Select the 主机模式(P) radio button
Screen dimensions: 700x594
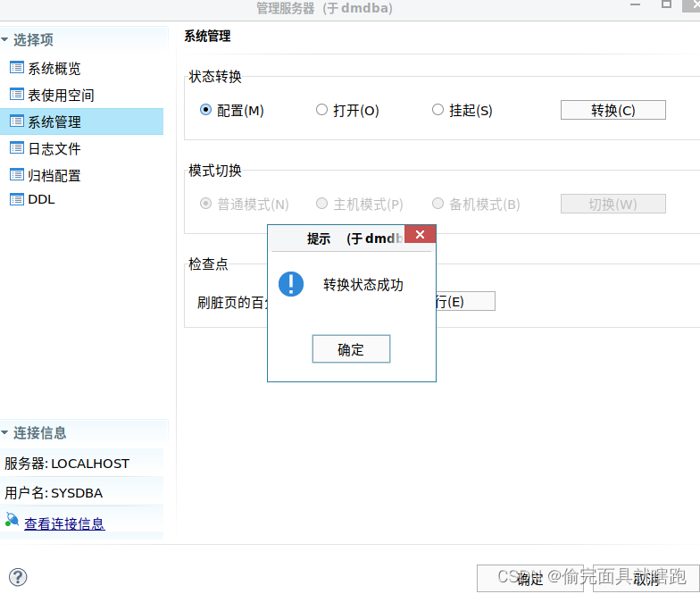tap(321, 204)
